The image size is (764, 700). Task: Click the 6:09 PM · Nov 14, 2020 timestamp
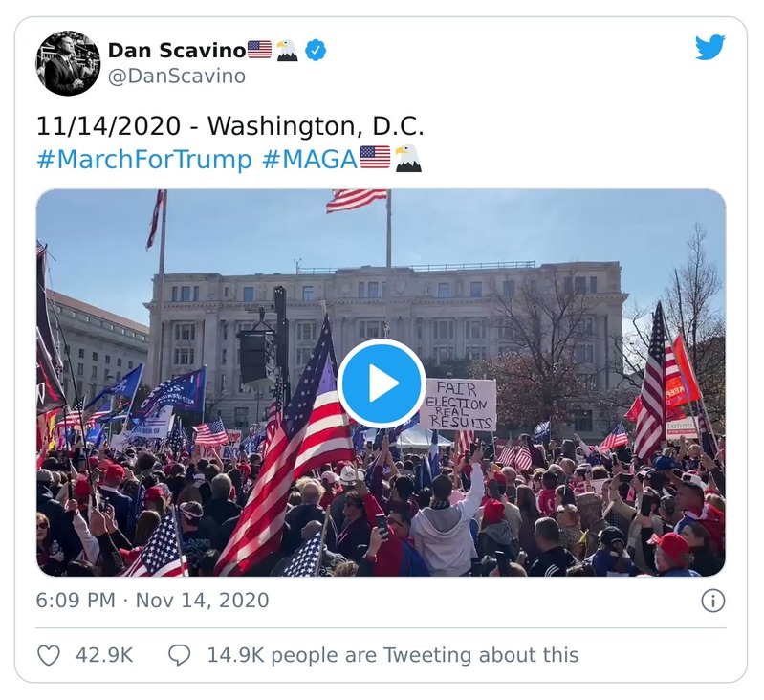pyautogui.click(x=153, y=601)
